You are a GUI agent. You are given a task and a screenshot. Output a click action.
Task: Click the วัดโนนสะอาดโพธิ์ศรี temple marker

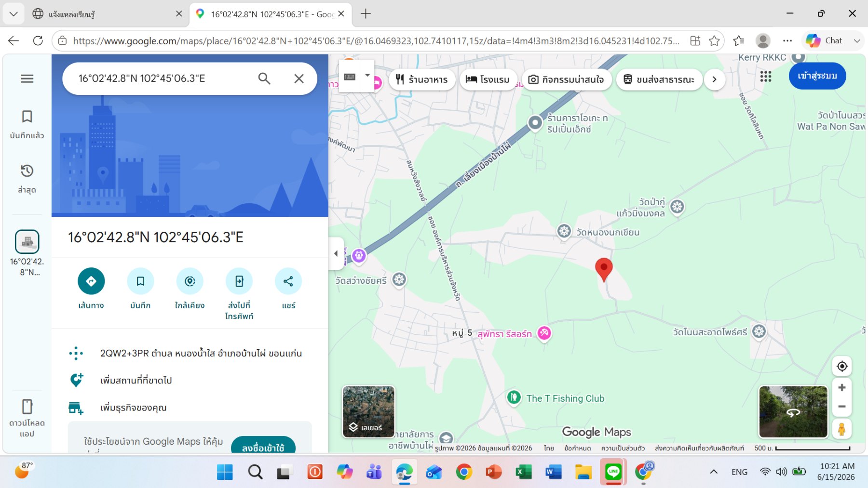tap(759, 331)
